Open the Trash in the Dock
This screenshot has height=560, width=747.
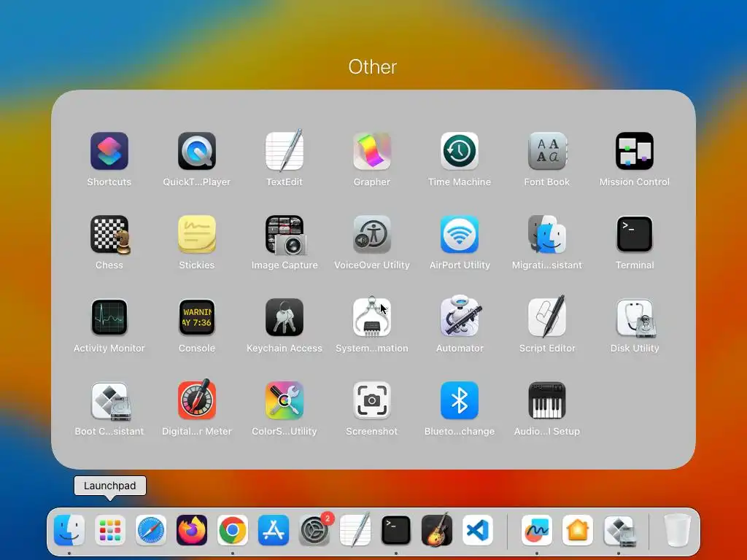pos(678,530)
